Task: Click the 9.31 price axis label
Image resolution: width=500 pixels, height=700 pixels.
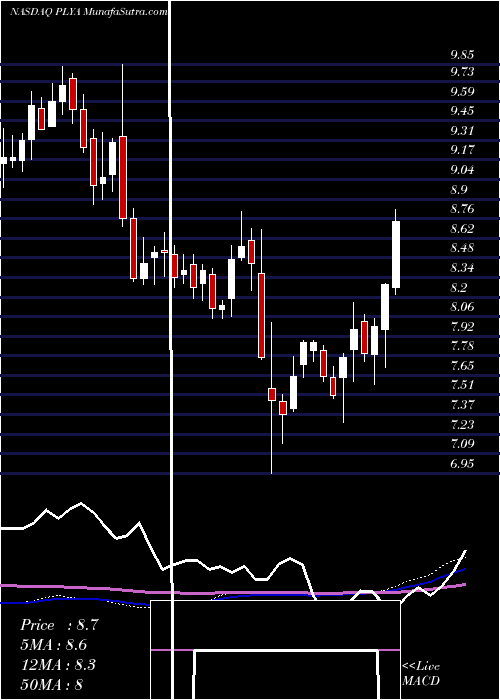Action: pyautogui.click(x=462, y=131)
